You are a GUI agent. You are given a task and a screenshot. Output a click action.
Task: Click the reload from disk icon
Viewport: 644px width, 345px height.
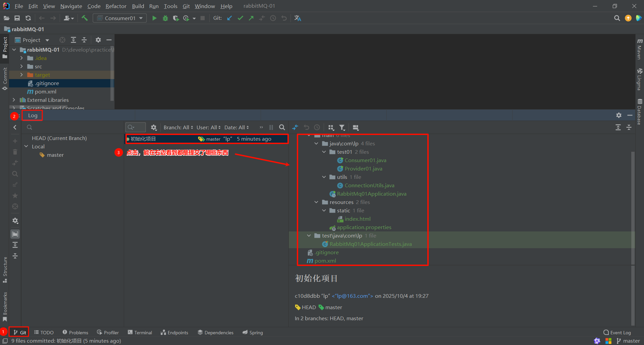pyautogui.click(x=28, y=18)
